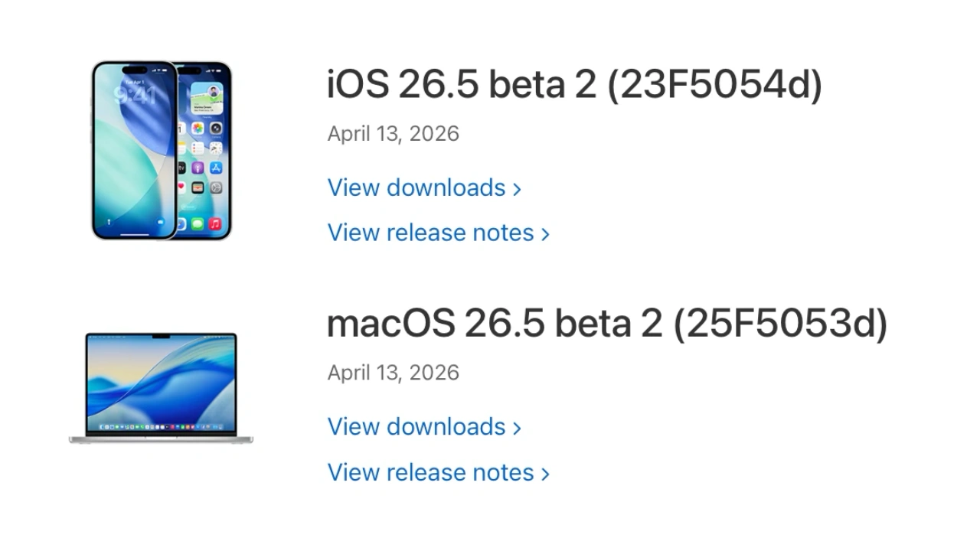The image size is (980, 551).
Task: Open the Music icon in the iPhone dock
Action: (215, 223)
